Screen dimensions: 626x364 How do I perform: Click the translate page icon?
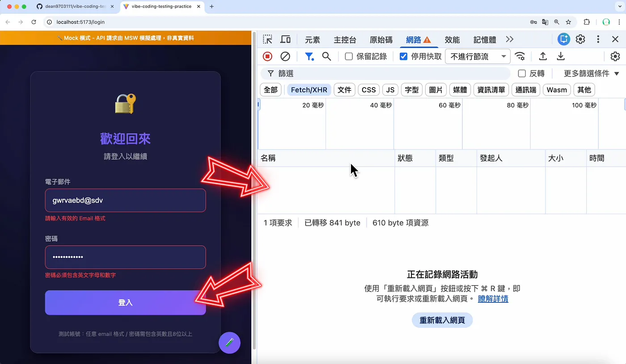click(x=545, y=21)
